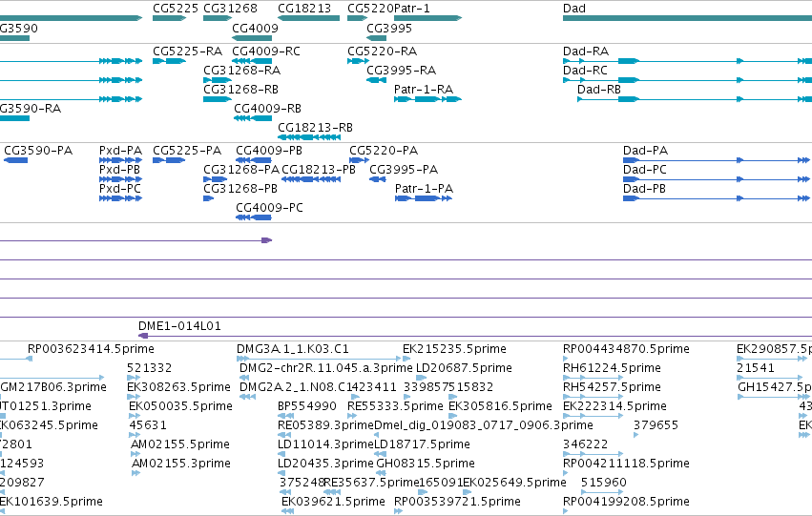Select the purple arrowhead feature end
812x516 pixels.
[267, 240]
